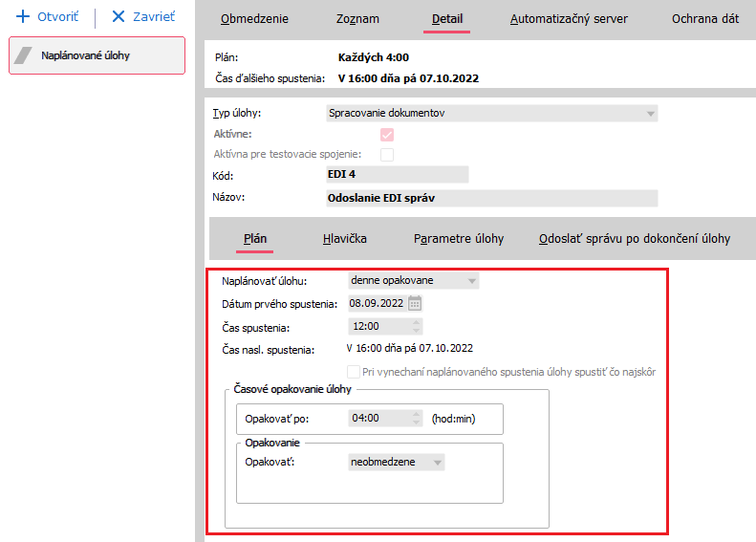Toggle the Aktívne checkbox
Image resolution: width=756 pixels, height=542 pixels.
[387, 135]
